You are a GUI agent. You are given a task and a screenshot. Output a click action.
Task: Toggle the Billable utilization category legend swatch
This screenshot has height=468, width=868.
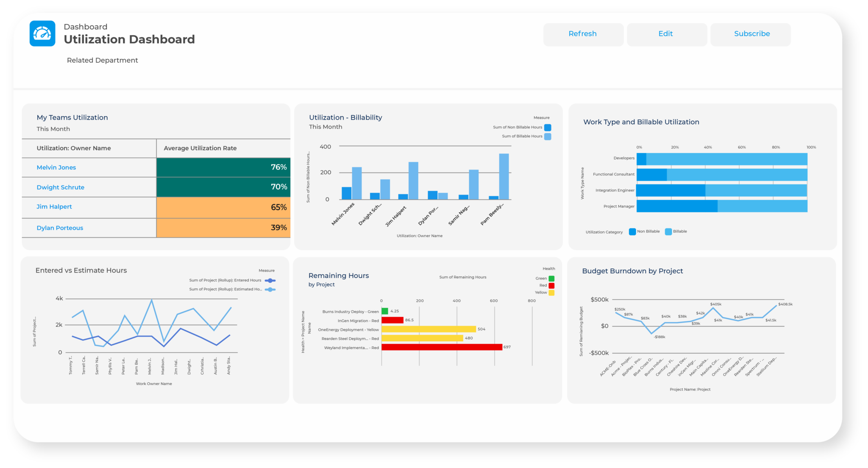click(668, 231)
